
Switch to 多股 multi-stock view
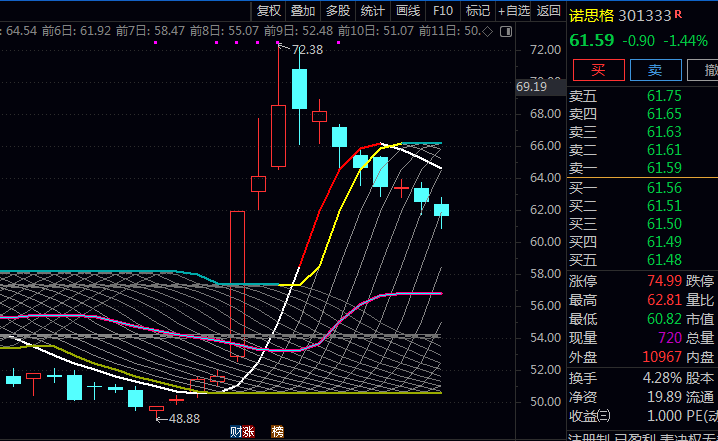pos(337,11)
